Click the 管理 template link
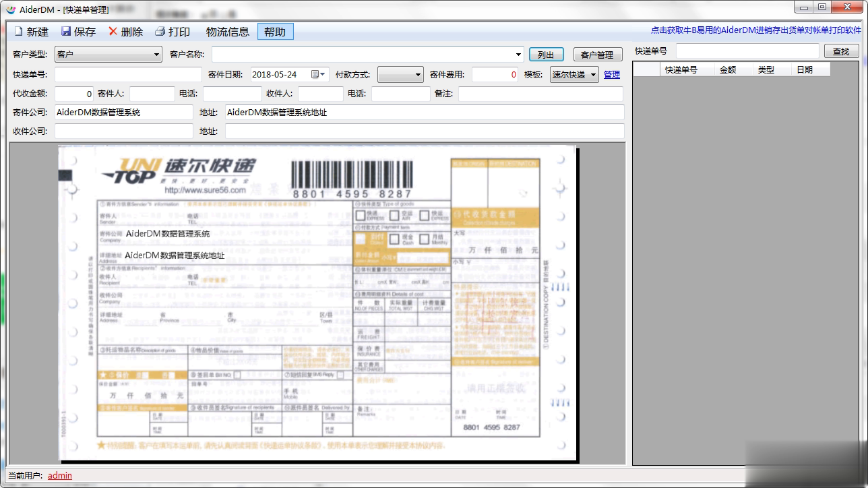Viewport: 868px width, 488px height. tap(612, 75)
